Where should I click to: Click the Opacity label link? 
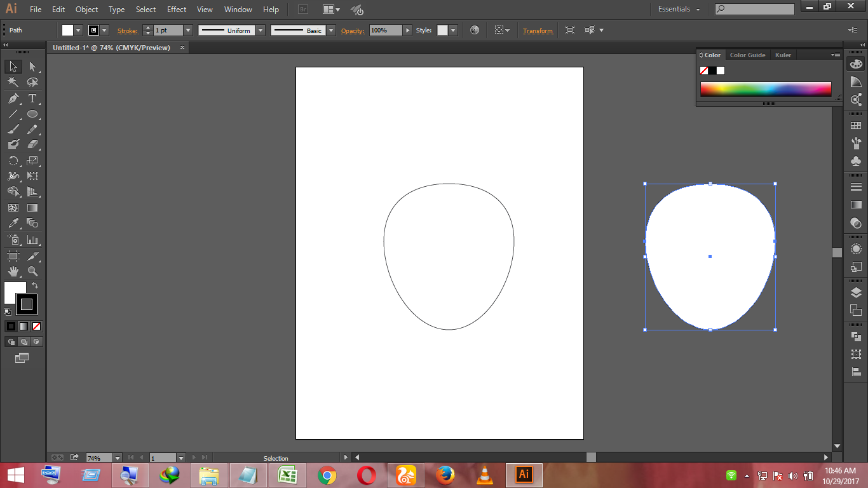coord(353,30)
